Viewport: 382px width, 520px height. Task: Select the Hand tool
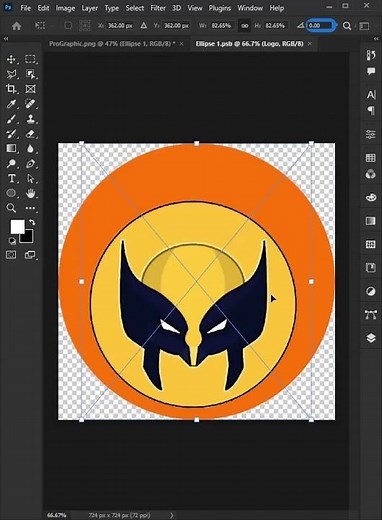pos(30,193)
